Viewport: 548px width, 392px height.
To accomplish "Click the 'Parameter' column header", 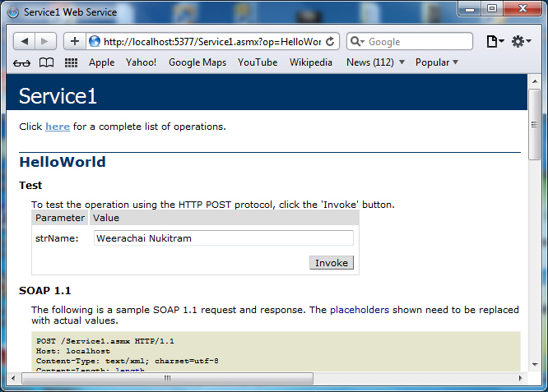I will pyautogui.click(x=60, y=218).
